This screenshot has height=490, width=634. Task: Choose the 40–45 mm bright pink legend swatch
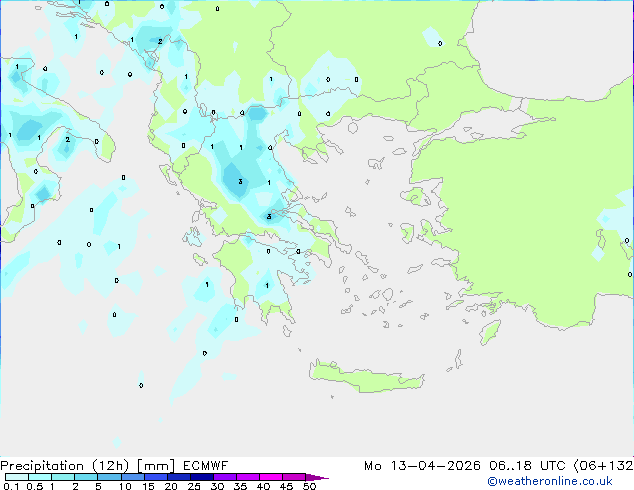[271, 477]
